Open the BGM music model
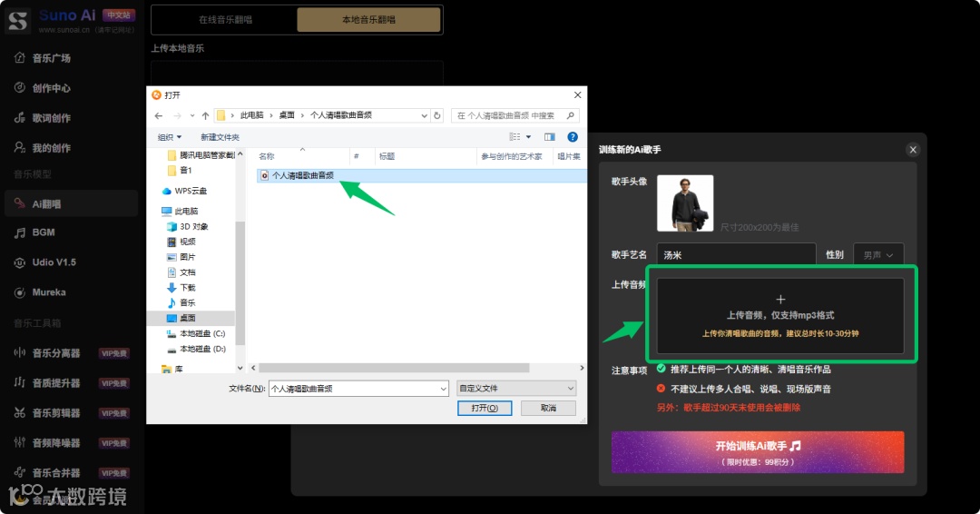 click(44, 232)
